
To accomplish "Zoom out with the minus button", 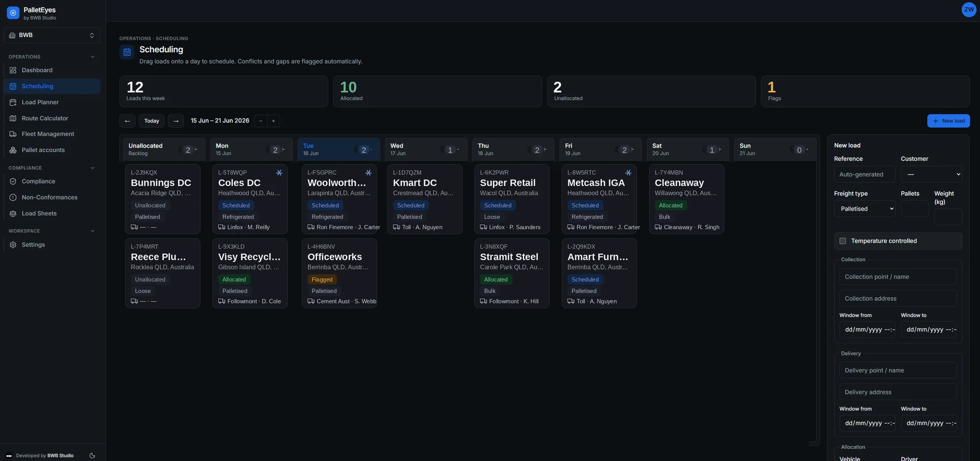I will [x=261, y=121].
